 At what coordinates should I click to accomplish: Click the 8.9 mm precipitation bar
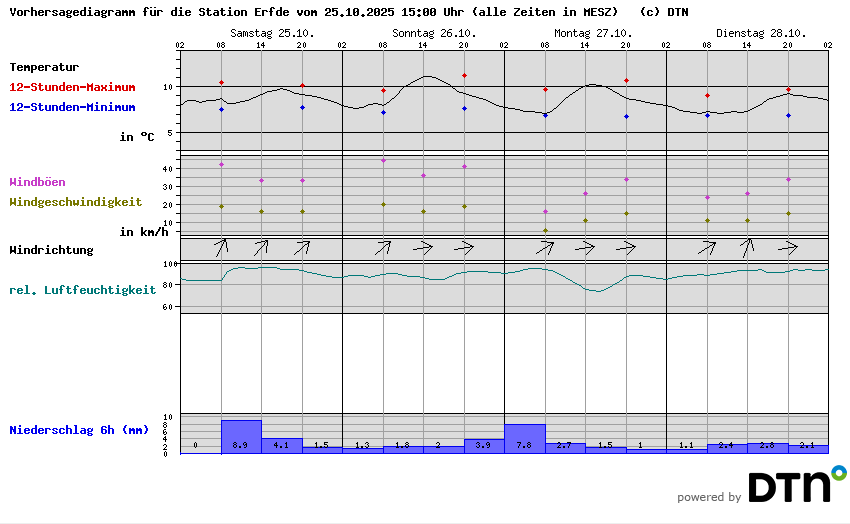[241, 437]
